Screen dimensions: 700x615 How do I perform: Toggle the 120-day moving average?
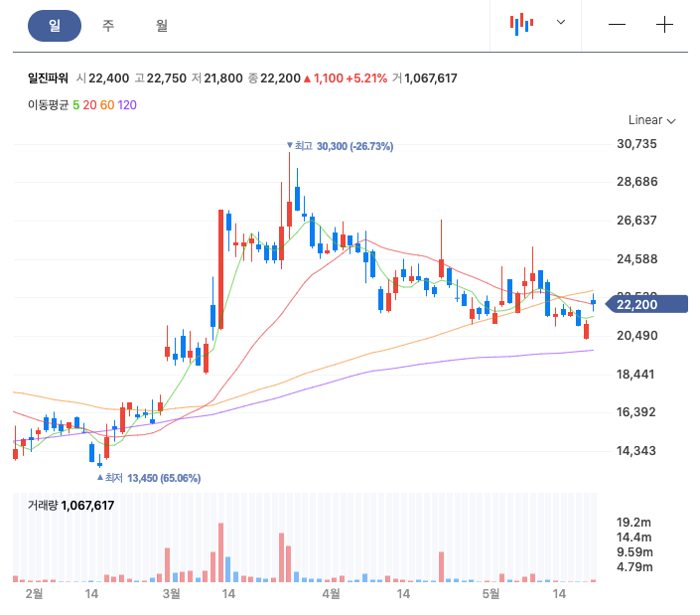pos(127,105)
